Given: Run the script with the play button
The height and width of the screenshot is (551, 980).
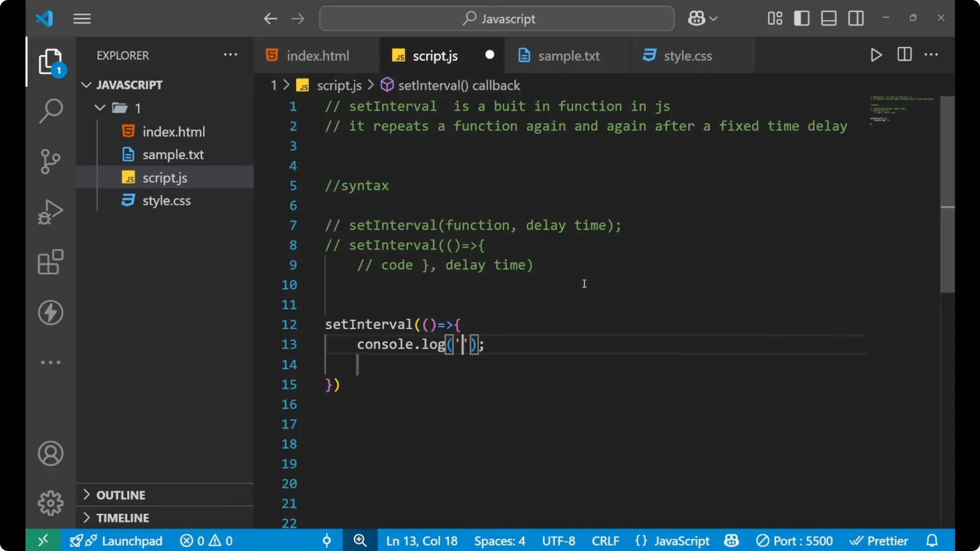Looking at the screenshot, I should [876, 55].
